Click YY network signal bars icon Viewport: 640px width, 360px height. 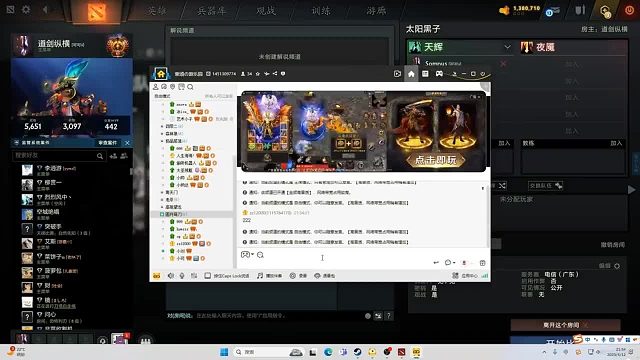click(x=484, y=276)
